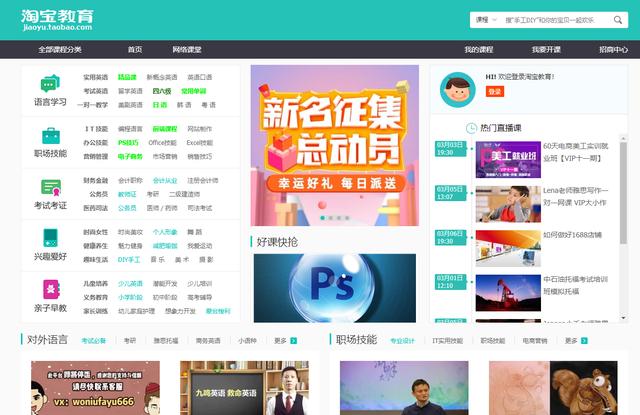Select the fourth banner carousel dot
The width and height of the screenshot is (640, 415).
tap(347, 218)
